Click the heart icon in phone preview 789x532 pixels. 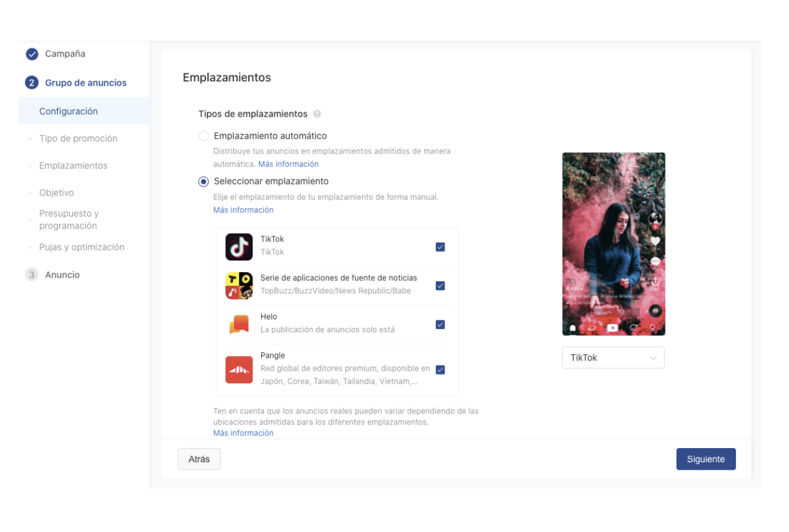pos(655,241)
